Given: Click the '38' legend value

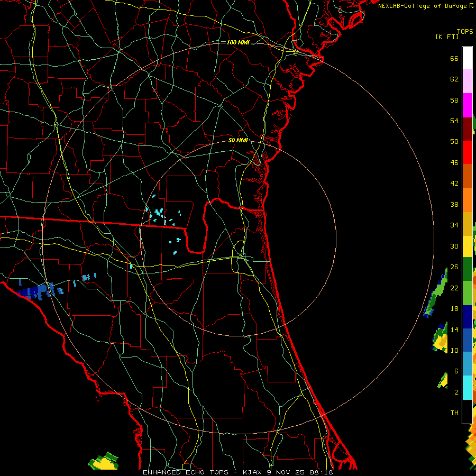Looking at the screenshot, I should [454, 204].
